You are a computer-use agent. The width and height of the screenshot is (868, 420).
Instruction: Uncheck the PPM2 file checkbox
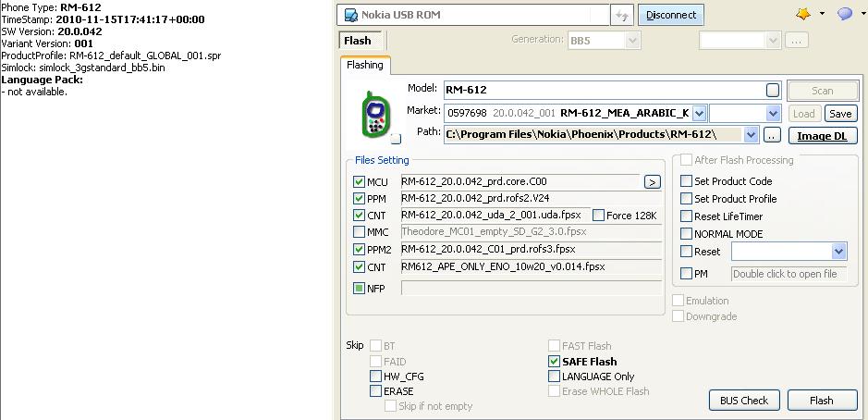(359, 250)
